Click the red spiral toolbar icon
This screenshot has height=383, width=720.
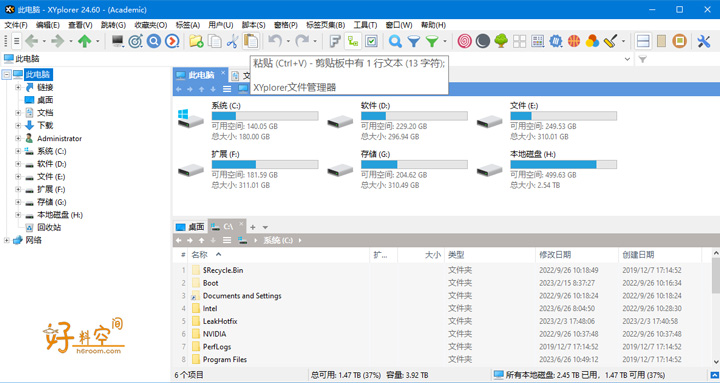465,41
